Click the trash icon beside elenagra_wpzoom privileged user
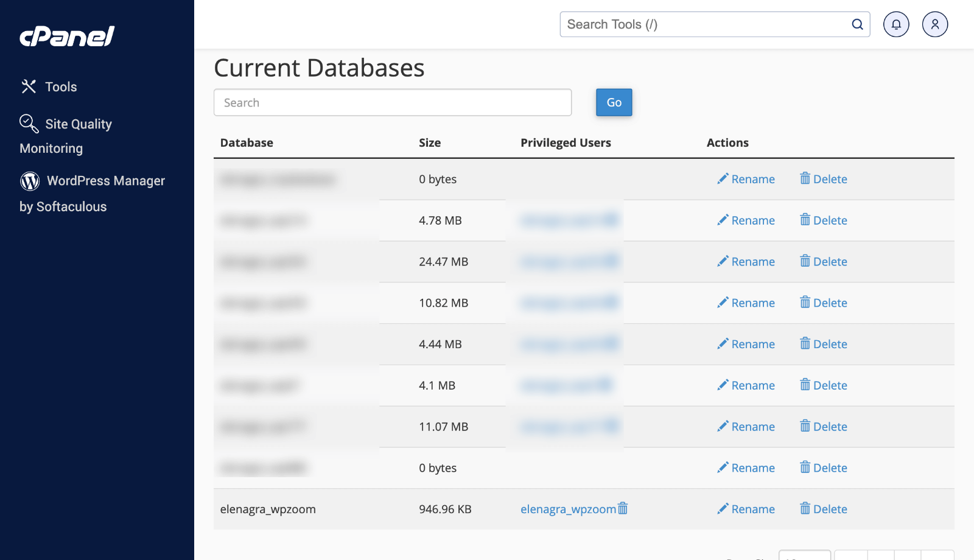This screenshot has height=560, width=974. tap(622, 509)
